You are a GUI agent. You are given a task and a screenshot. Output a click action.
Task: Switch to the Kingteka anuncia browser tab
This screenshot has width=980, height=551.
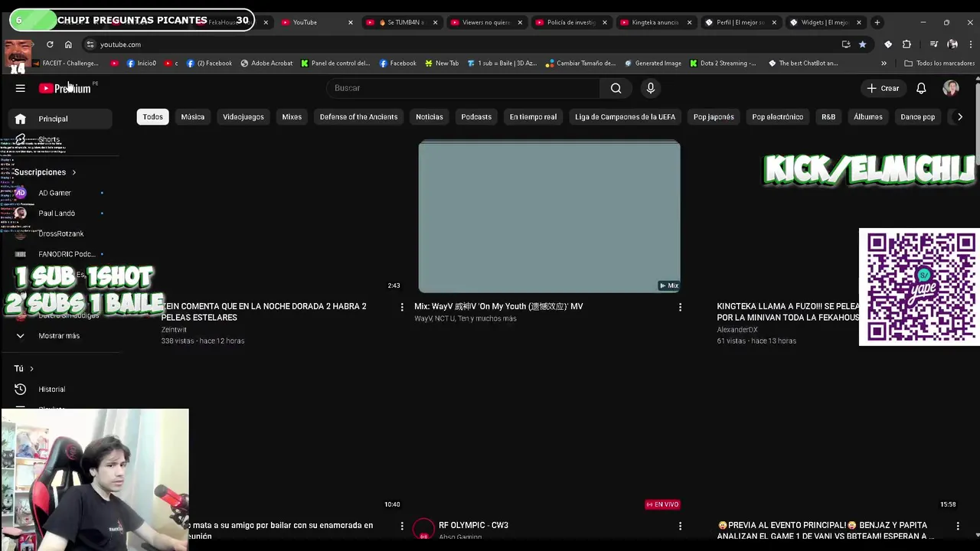[655, 22]
